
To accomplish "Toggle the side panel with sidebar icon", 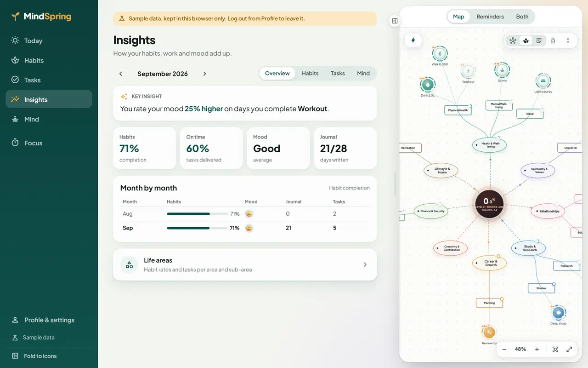I will coord(395,21).
